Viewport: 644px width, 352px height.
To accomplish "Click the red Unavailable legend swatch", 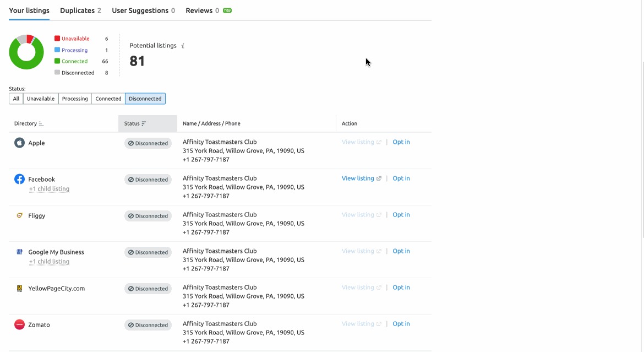I will click(x=57, y=38).
